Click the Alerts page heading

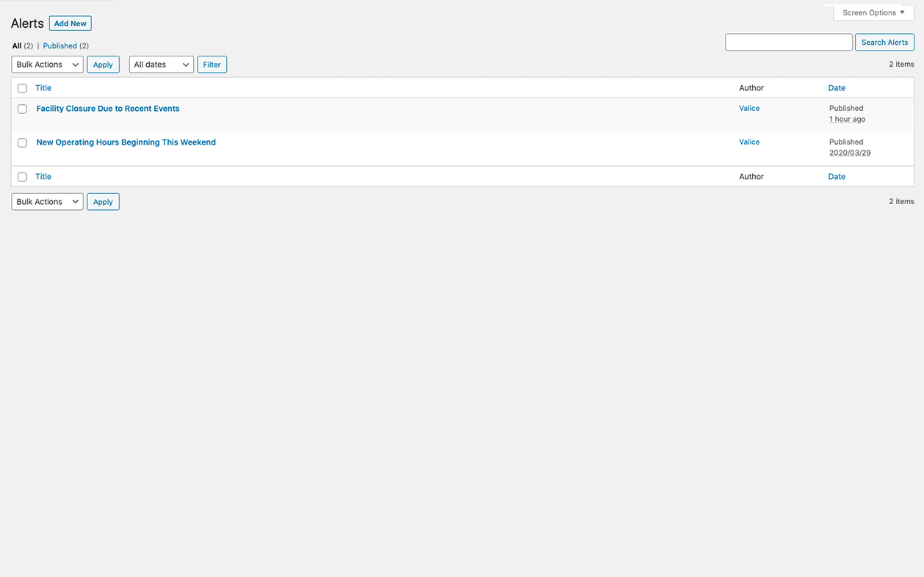(x=27, y=23)
